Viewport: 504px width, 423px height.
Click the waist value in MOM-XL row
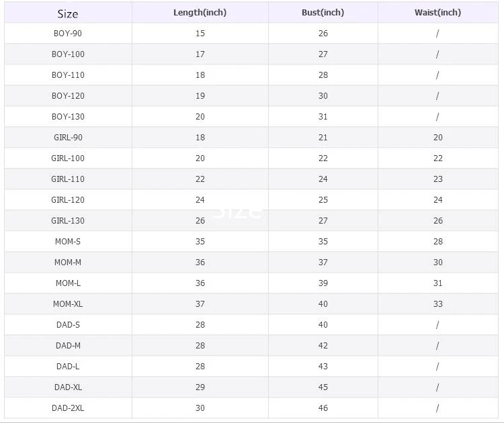click(x=437, y=304)
